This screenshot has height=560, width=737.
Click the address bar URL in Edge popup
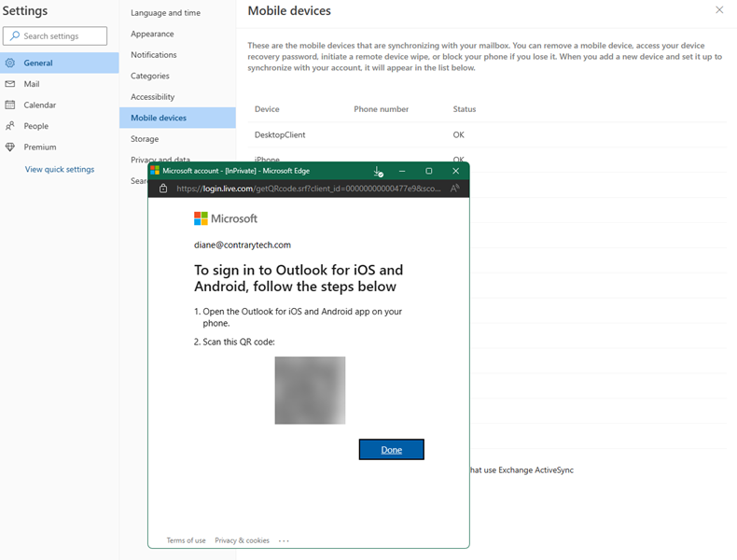(309, 189)
